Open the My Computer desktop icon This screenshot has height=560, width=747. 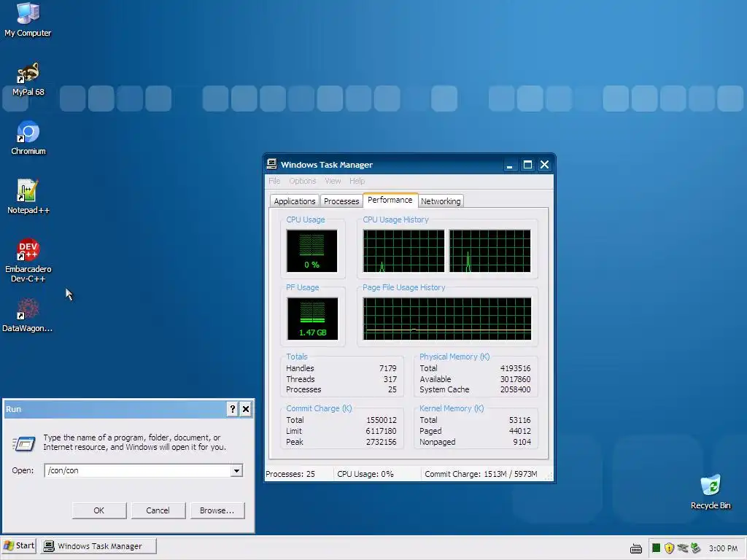pos(28,20)
